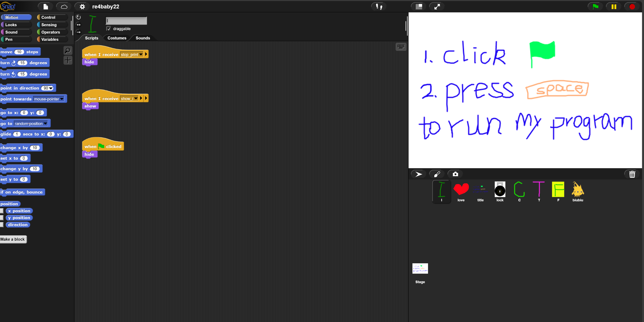644x322 pixels.
Task: Select 'don't rotate' rotation style
Action: 78,32
